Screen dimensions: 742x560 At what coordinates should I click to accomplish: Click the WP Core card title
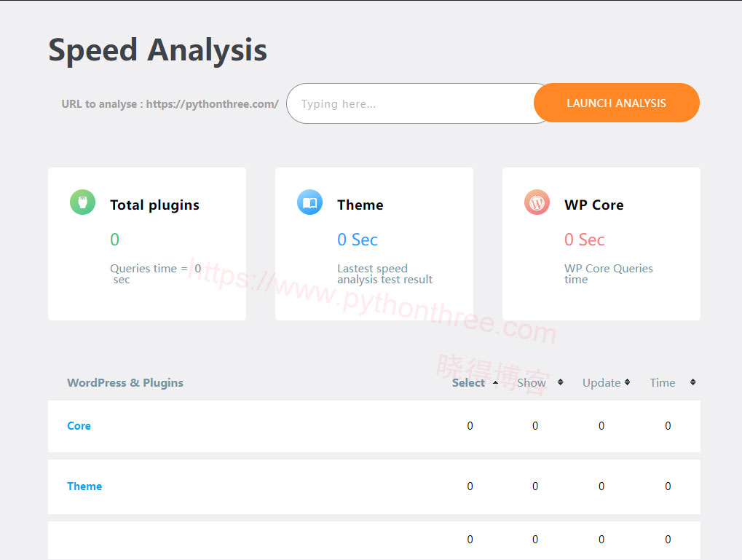coord(594,205)
